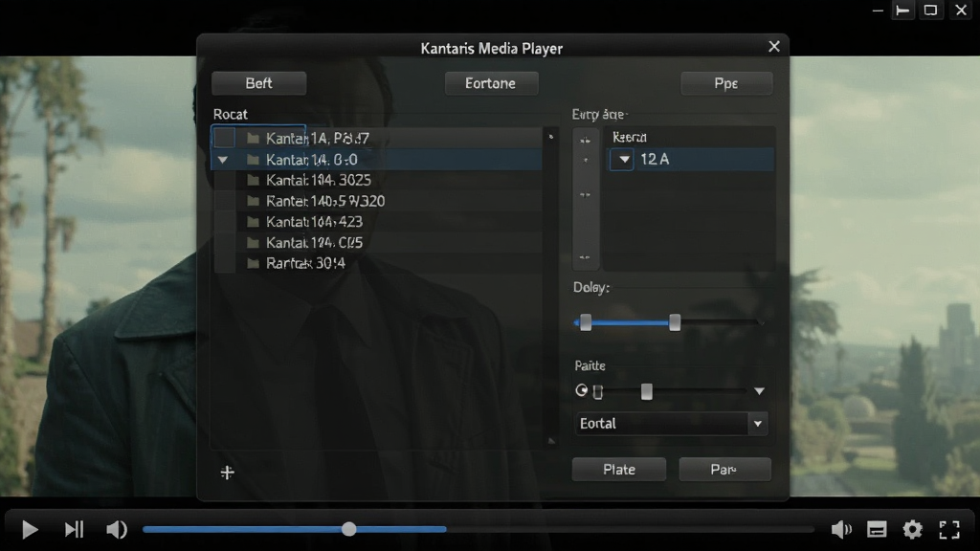
Task: Click the Plate button
Action: coord(619,469)
